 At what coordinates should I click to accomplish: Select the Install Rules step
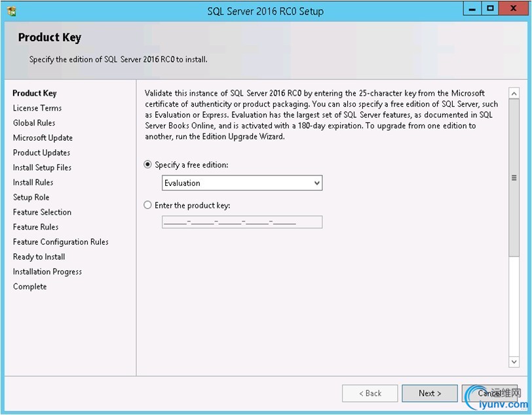point(33,183)
